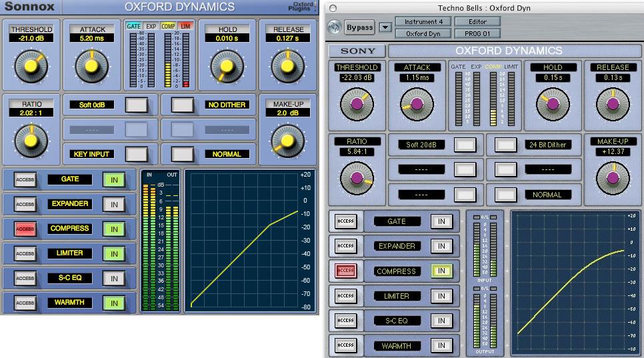Click the SONY logo button
Image resolution: width=644 pixels, height=358 pixels.
(357, 51)
